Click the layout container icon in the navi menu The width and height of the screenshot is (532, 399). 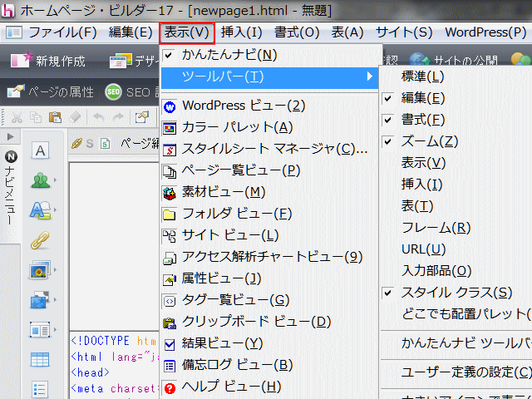pos(40,329)
